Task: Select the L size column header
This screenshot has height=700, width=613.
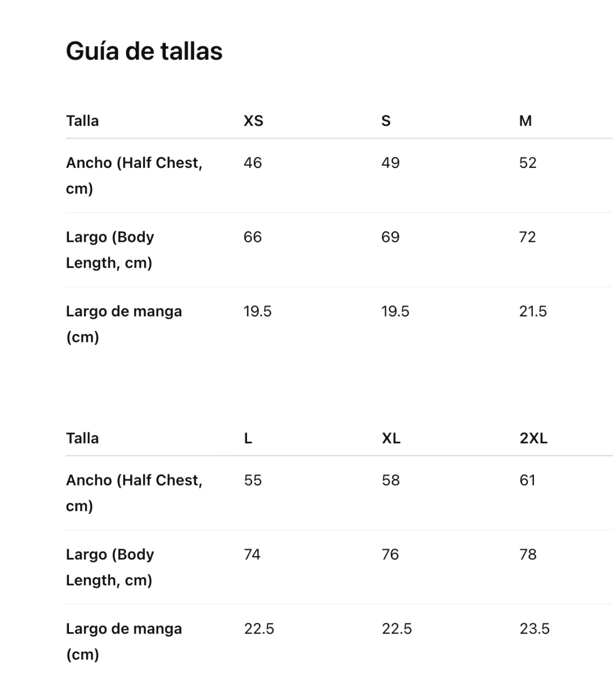Action: coord(248,438)
